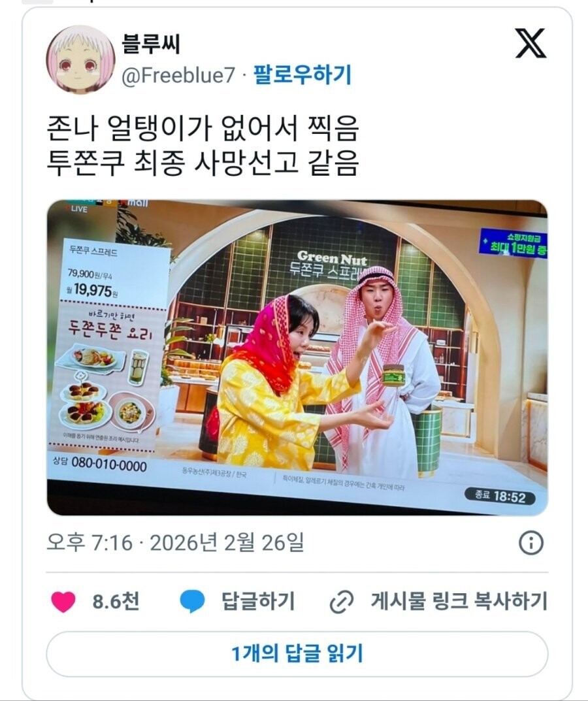Click 게시물 링크 복사하기
This screenshot has height=701, width=588.
coord(459,601)
